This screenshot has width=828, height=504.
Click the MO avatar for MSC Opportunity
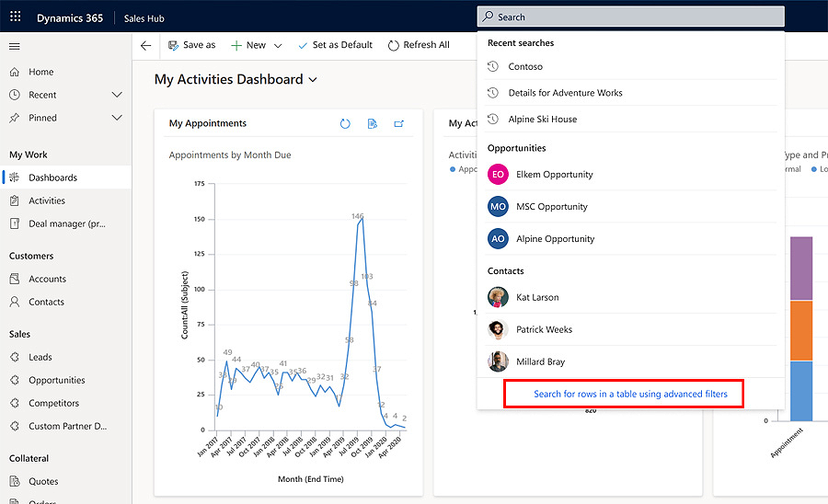tap(498, 206)
